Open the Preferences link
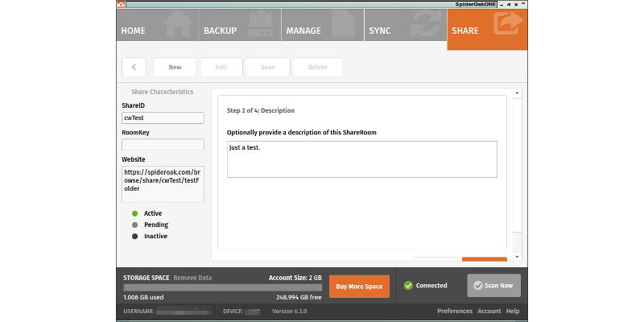Screen dimensions: 644x322 pyautogui.click(x=455, y=311)
